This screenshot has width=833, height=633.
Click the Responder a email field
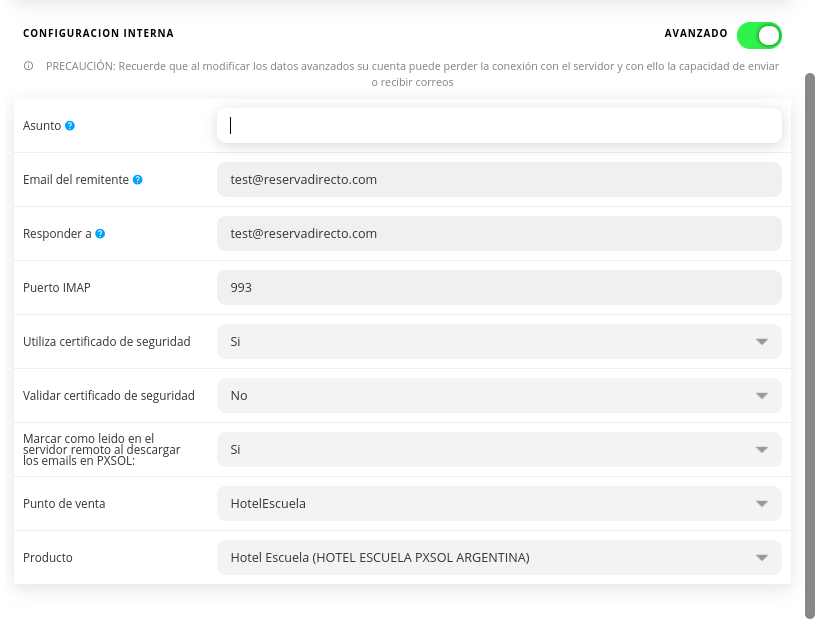[498, 234]
